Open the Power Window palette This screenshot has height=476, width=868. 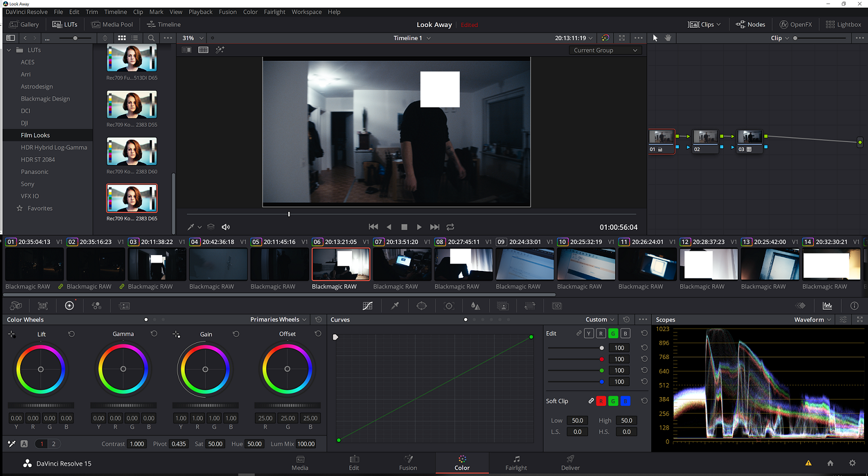(x=421, y=306)
